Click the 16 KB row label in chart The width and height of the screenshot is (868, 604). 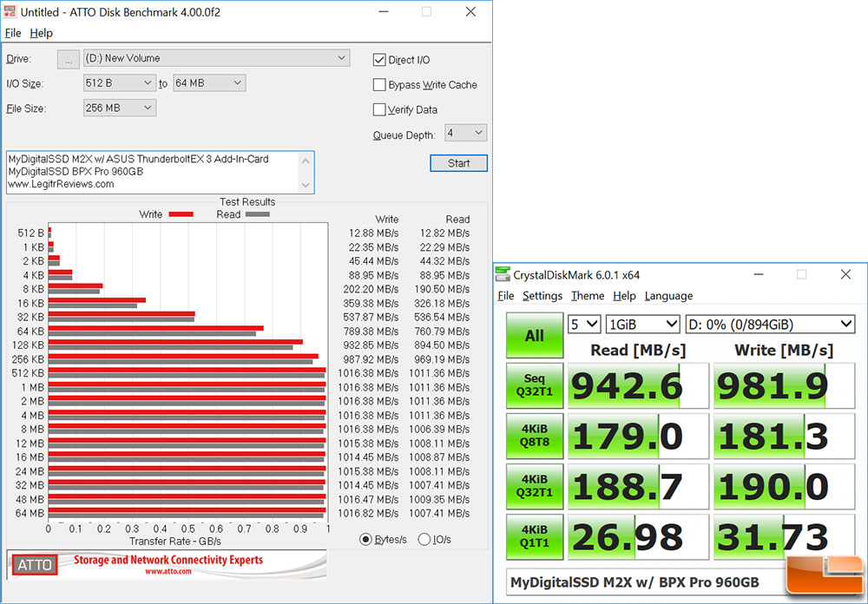[30, 304]
